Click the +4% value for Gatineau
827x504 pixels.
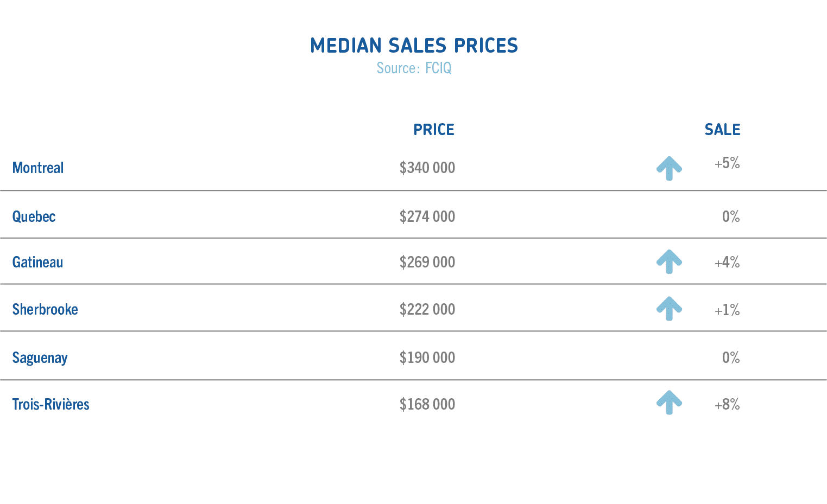(x=727, y=263)
